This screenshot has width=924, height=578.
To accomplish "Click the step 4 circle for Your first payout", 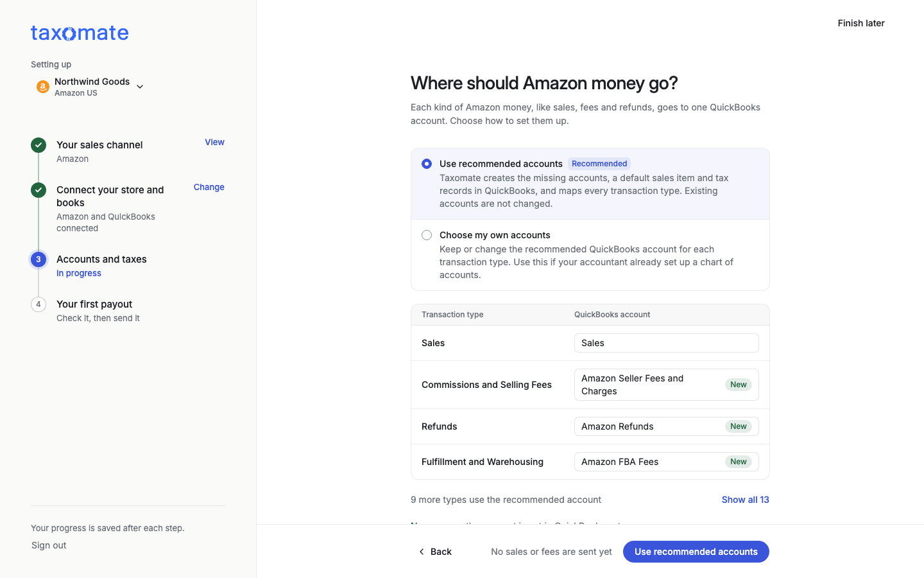I will click(38, 304).
